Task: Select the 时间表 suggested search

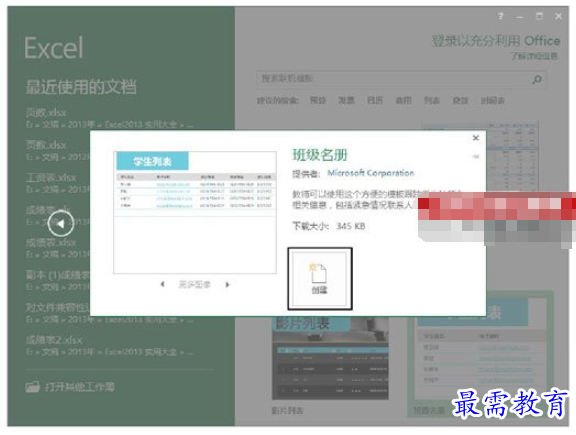Action: pyautogui.click(x=493, y=100)
